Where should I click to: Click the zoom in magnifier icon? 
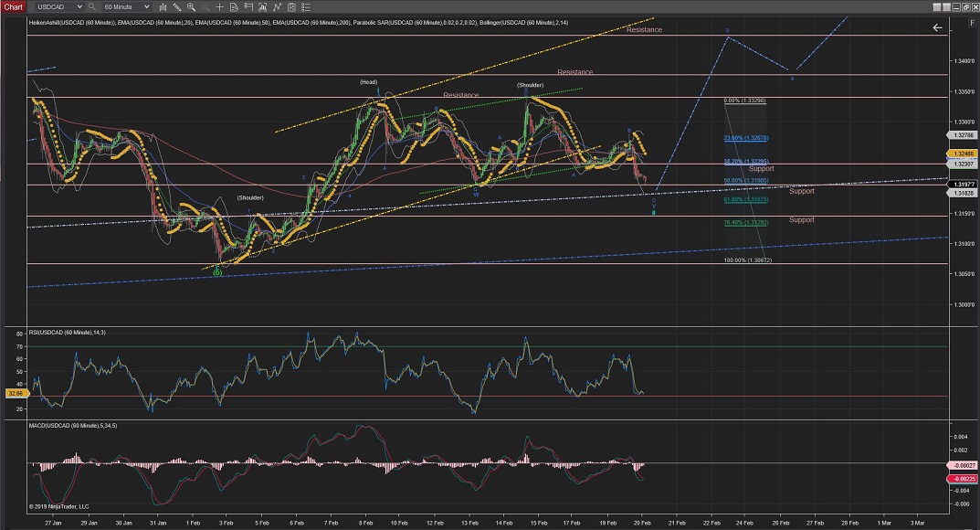[191, 7]
